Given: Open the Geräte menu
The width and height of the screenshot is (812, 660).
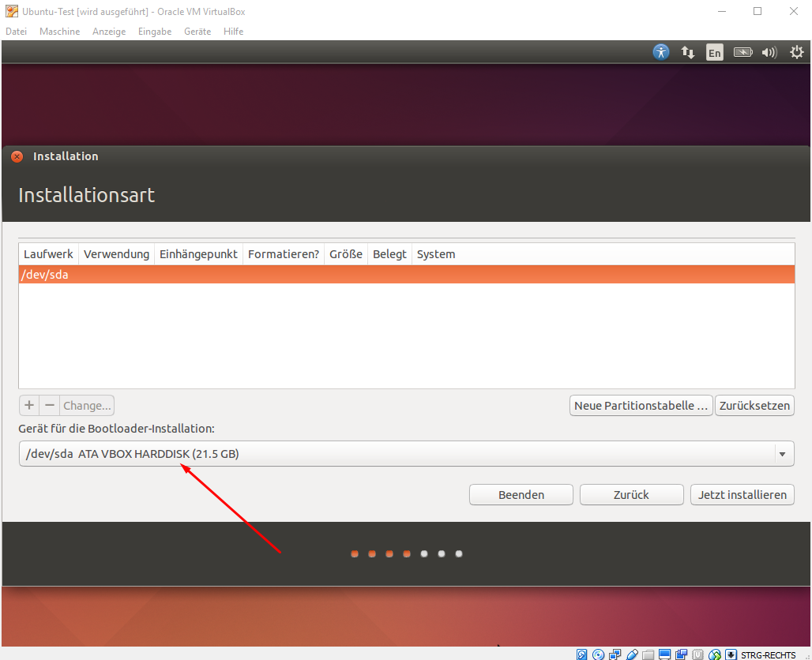Looking at the screenshot, I should click(x=197, y=32).
